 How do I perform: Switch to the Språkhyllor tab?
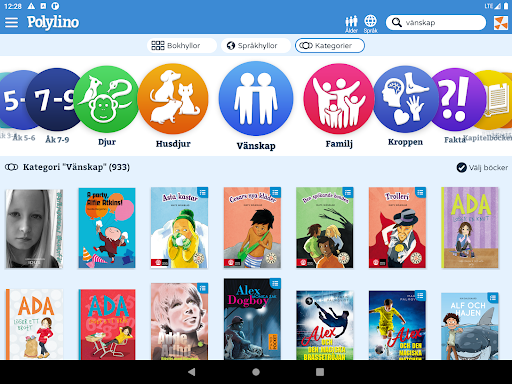point(256,46)
